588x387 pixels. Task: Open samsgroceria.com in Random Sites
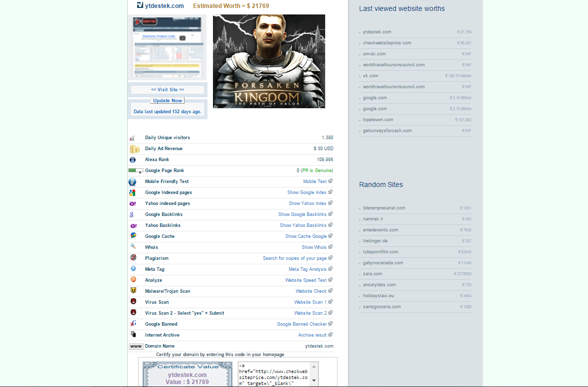[x=382, y=307]
